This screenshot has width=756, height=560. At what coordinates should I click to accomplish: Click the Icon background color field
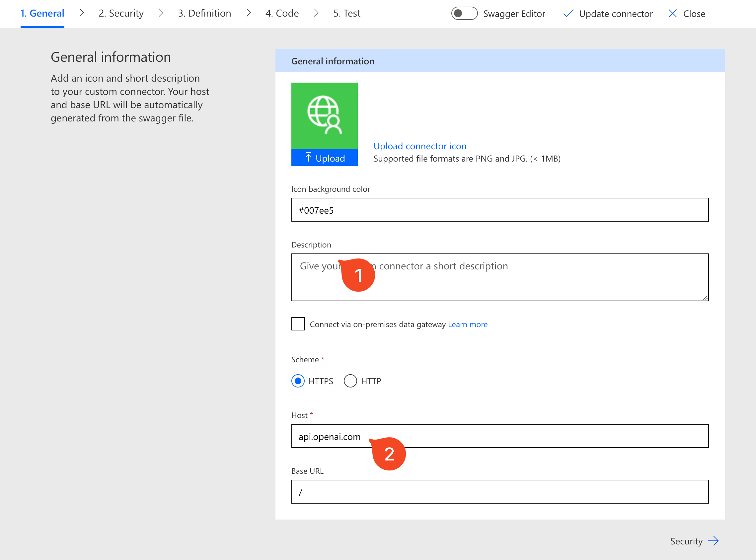click(499, 210)
